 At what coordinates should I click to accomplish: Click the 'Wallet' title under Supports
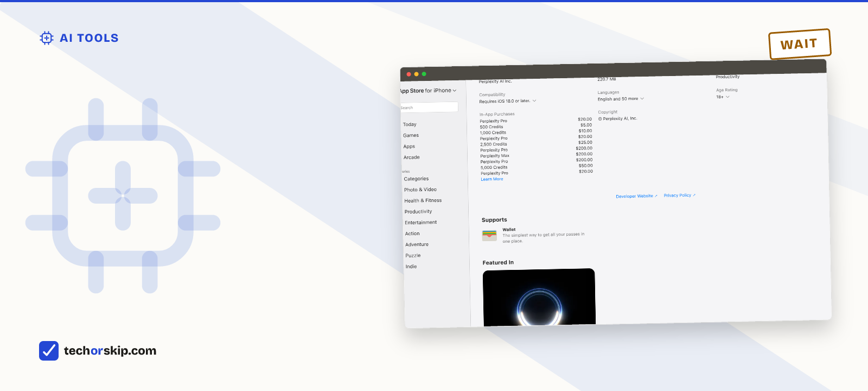509,230
